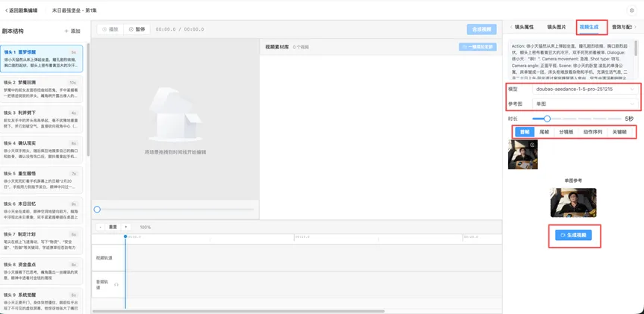Select the 首帧 frame option

click(525, 132)
